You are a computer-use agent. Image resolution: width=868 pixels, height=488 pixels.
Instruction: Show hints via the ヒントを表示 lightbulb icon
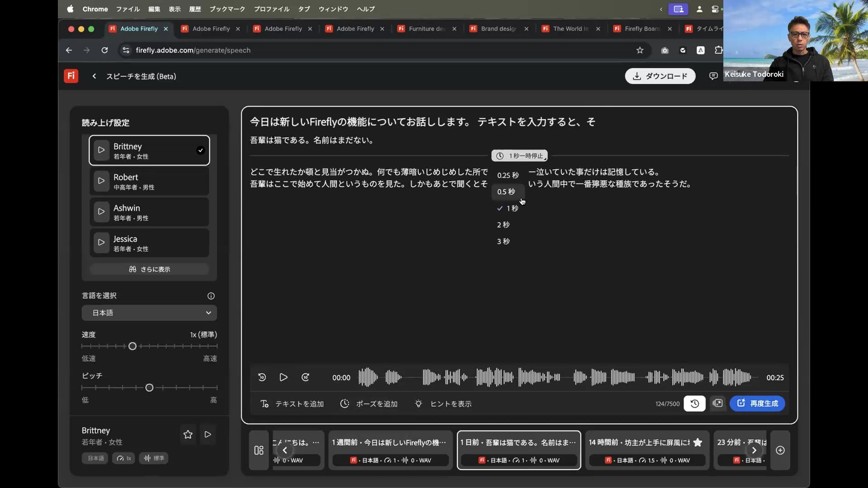tap(419, 404)
